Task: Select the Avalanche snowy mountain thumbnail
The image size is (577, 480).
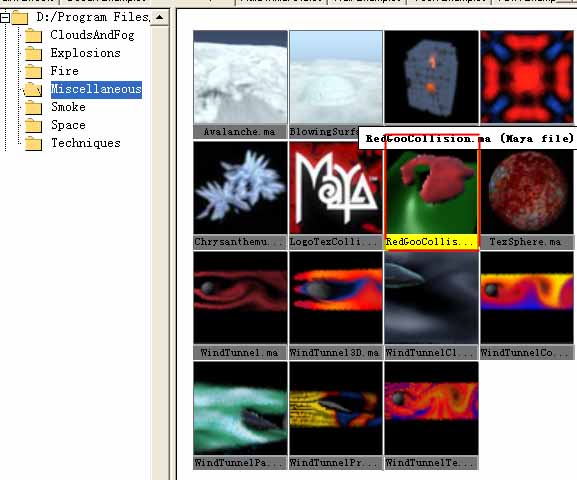Action: click(x=240, y=77)
